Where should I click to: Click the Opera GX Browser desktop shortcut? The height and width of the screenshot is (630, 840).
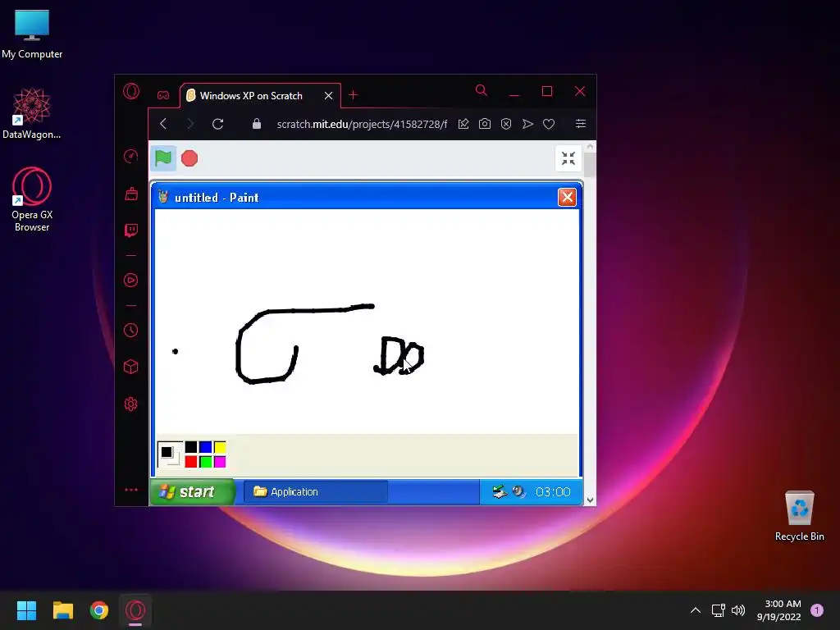(32, 199)
